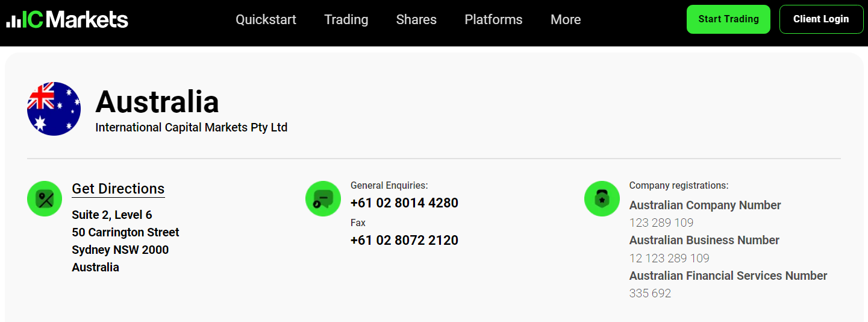Select Shares in the navigation bar
Viewport: 868px width, 322px height.
416,19
